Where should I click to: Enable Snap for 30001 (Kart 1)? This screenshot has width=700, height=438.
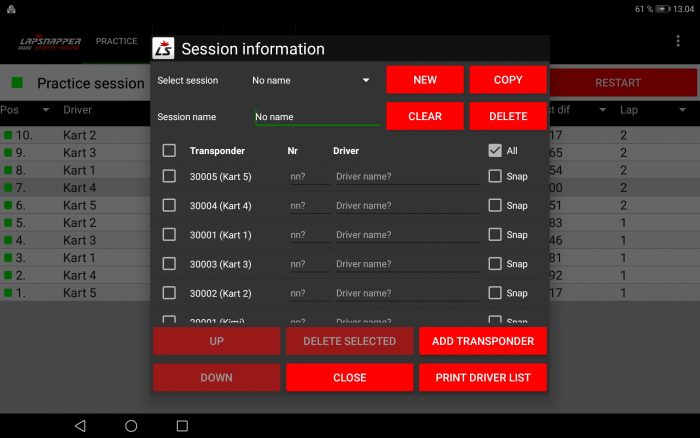click(495, 234)
